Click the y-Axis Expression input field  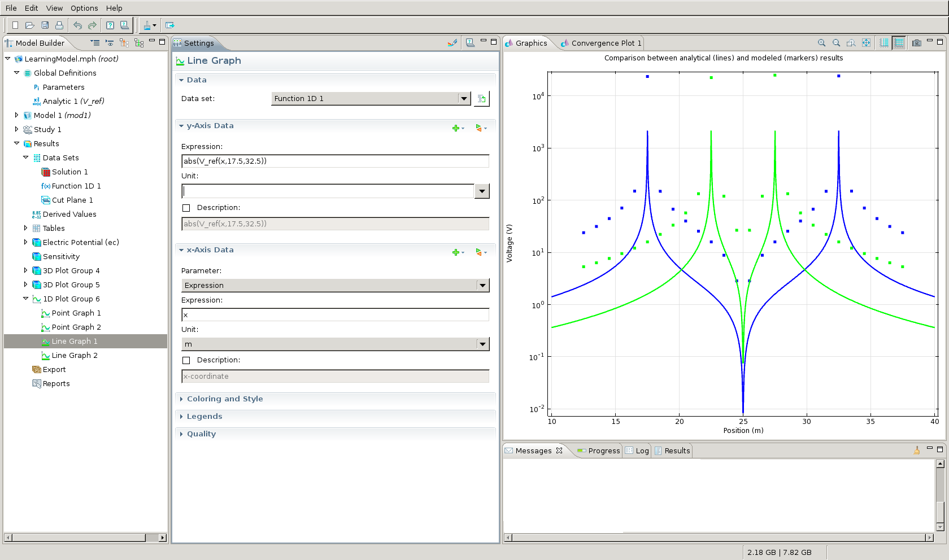(335, 161)
